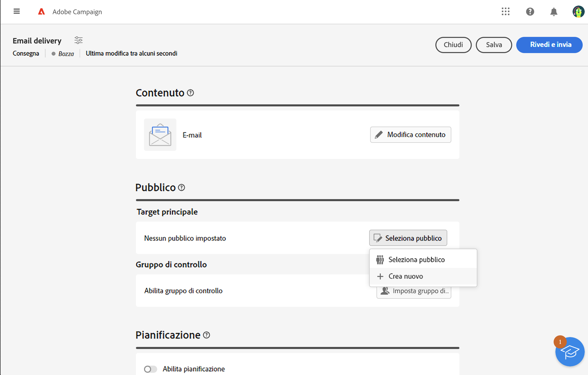
Task: Open the hamburger navigation menu
Action: pyautogui.click(x=17, y=11)
